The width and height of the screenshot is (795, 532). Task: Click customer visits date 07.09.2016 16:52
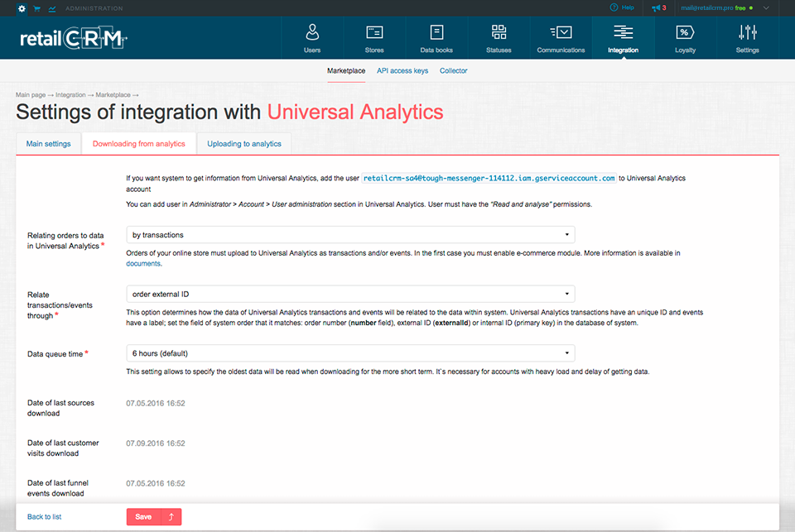coord(156,443)
